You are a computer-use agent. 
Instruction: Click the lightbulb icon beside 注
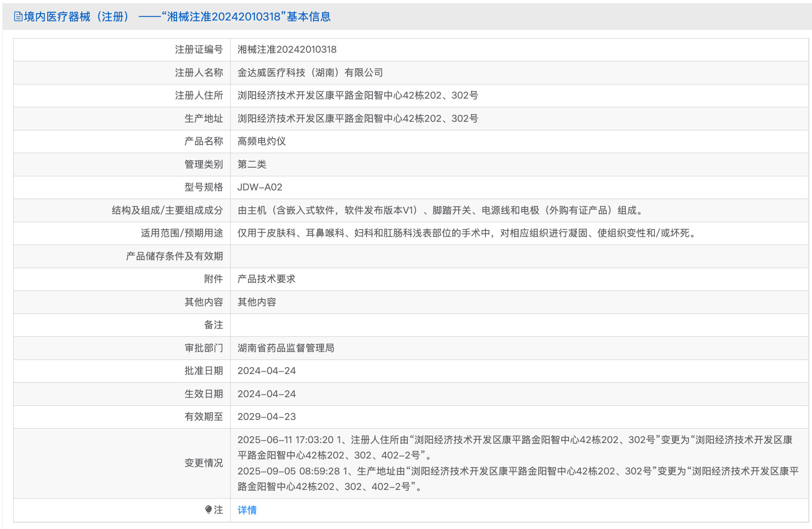[208, 510]
